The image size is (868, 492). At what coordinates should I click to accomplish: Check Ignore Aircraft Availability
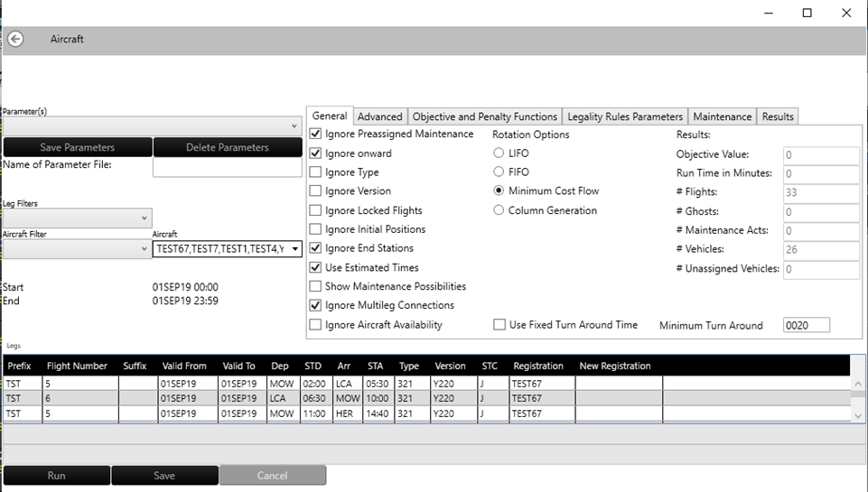315,325
